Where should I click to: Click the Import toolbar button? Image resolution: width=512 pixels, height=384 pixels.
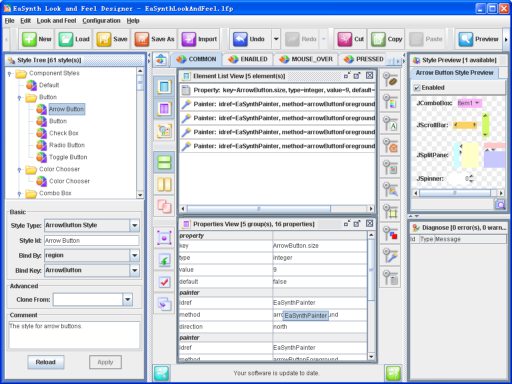pyautogui.click(x=199, y=39)
